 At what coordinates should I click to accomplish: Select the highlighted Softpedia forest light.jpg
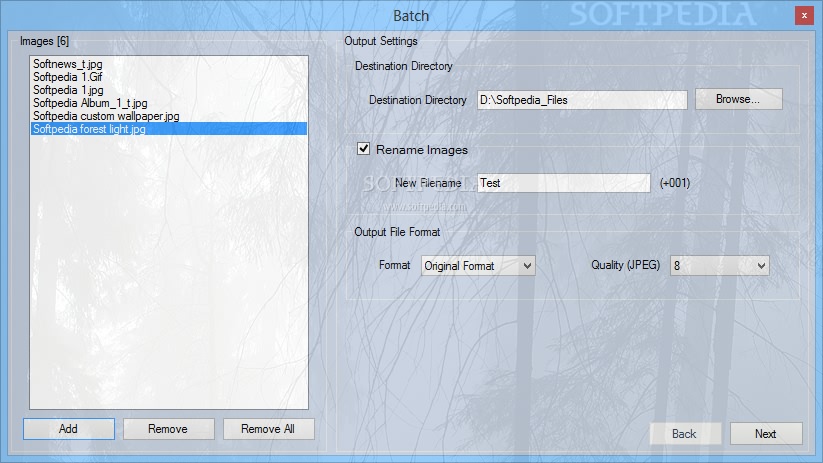pos(168,129)
